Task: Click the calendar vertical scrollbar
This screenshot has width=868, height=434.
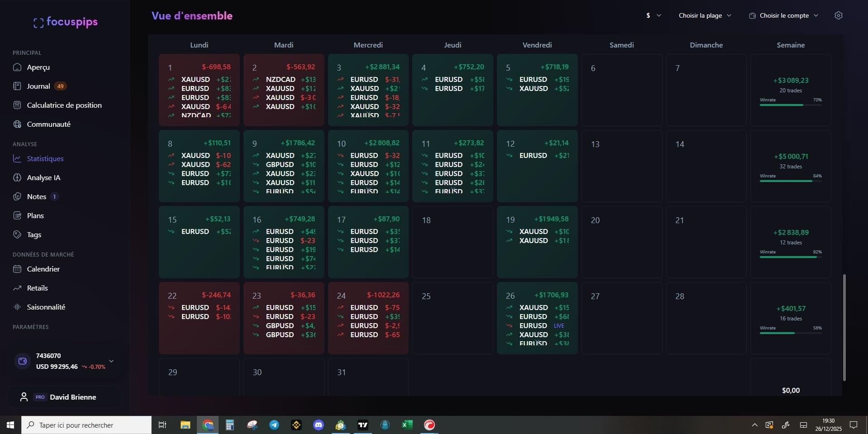Action: 844,327
